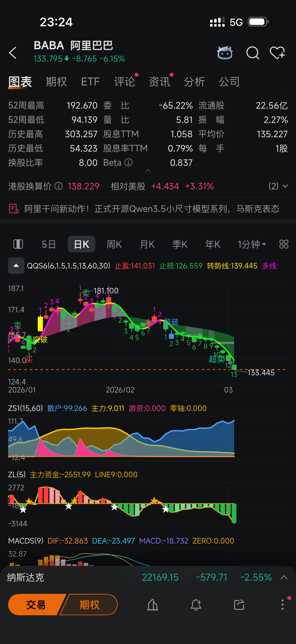Open the 阿里千问新动作 news headline

pyautogui.click(x=152, y=209)
